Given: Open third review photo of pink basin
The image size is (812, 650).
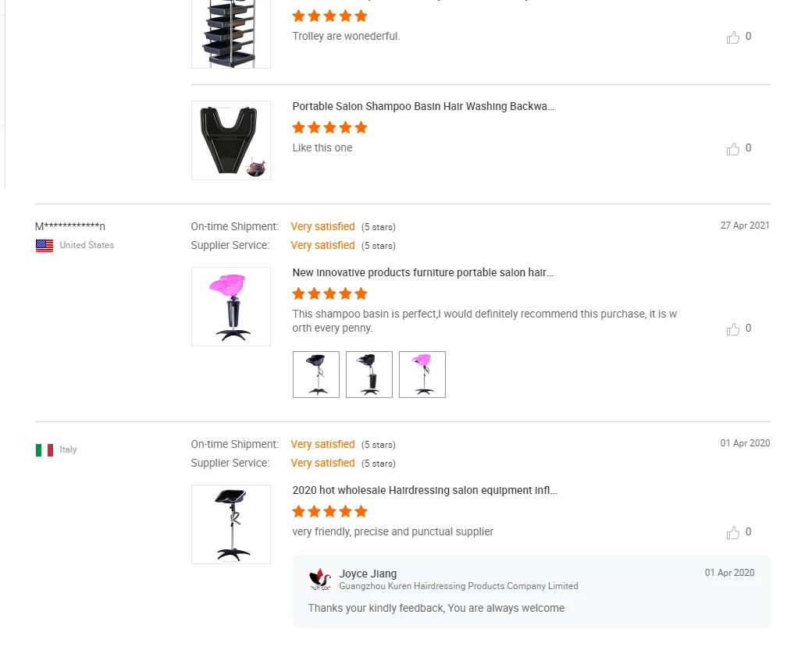Looking at the screenshot, I should click(422, 375).
